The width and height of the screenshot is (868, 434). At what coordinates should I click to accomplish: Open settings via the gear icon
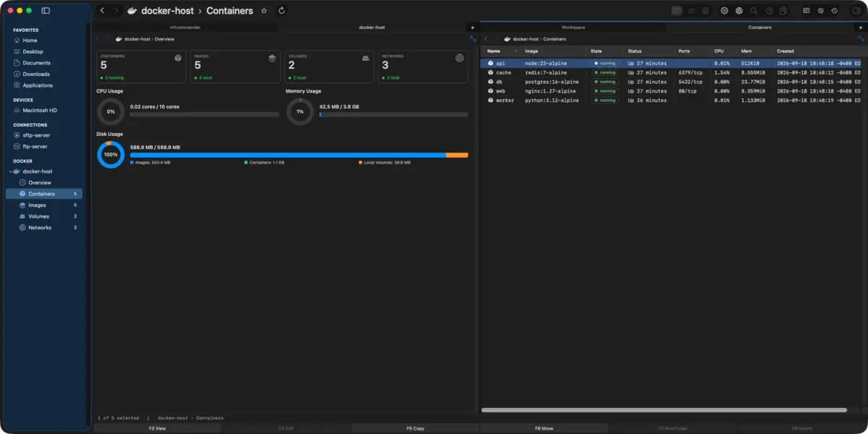724,11
